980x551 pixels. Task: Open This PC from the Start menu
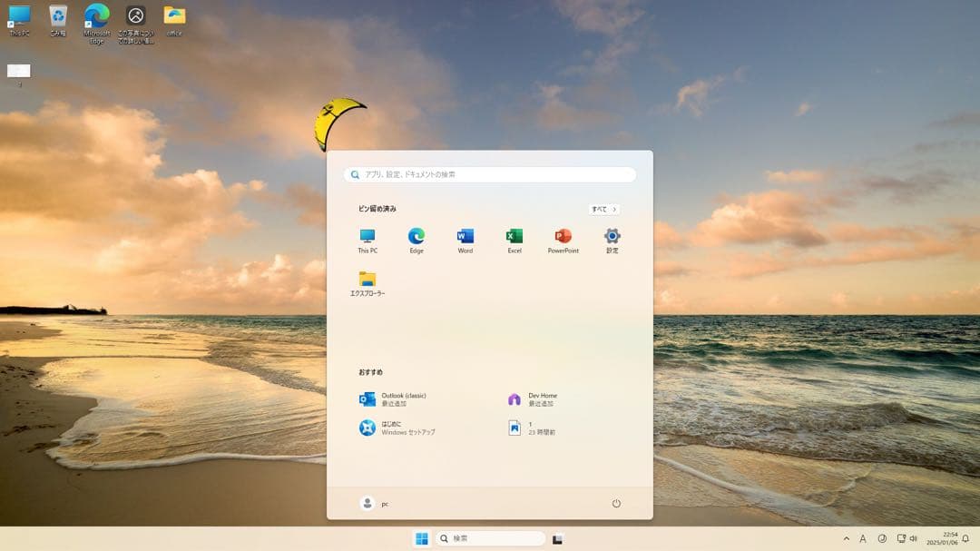pos(367,236)
